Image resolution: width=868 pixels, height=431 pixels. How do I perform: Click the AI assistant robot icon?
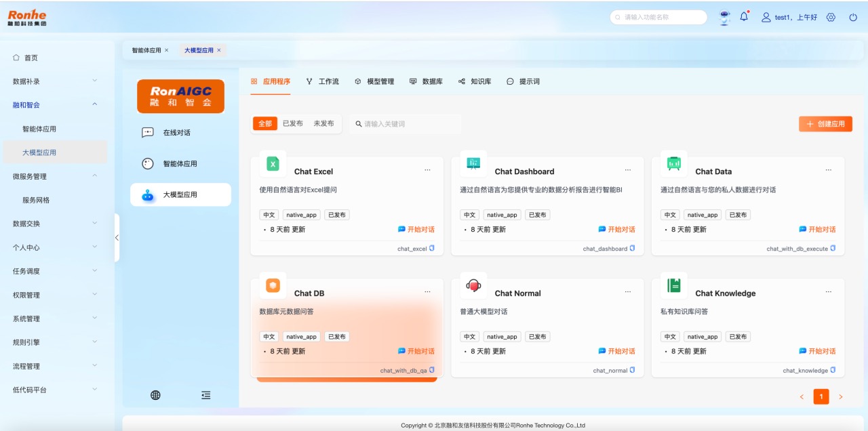click(724, 18)
